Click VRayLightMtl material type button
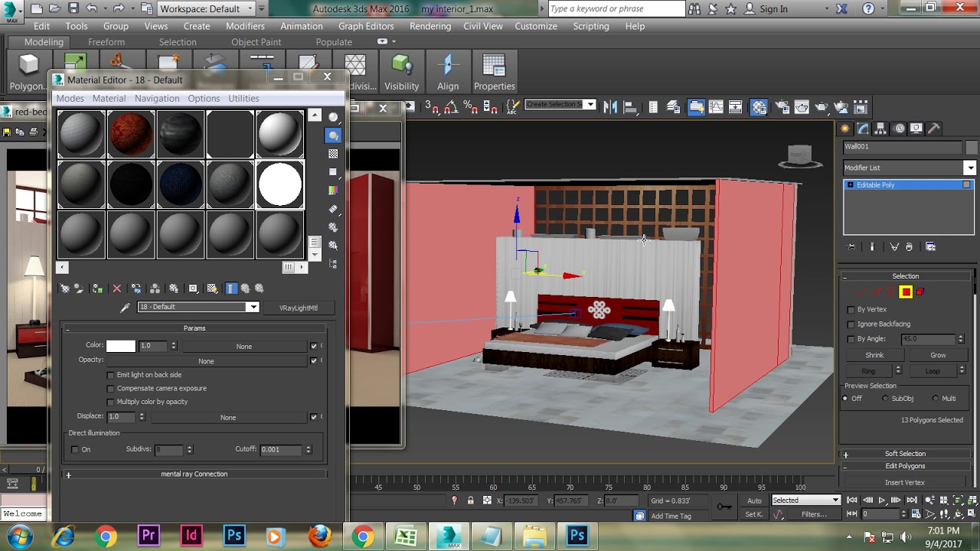Viewport: 980px width, 551px height. 299,308
